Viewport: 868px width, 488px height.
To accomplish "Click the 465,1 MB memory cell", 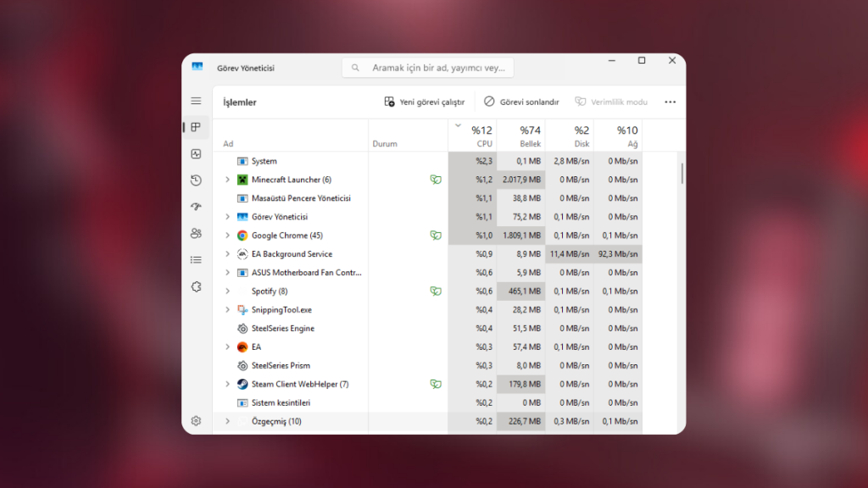I will click(x=521, y=291).
